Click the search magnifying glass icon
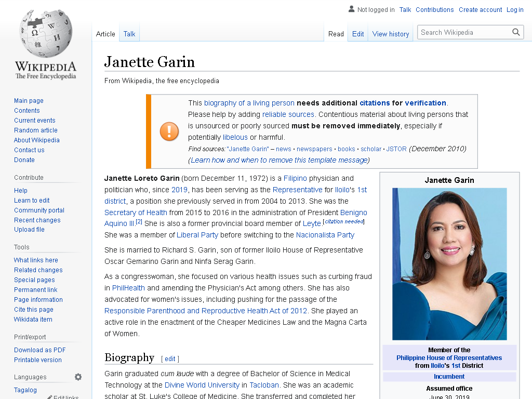 [x=516, y=32]
